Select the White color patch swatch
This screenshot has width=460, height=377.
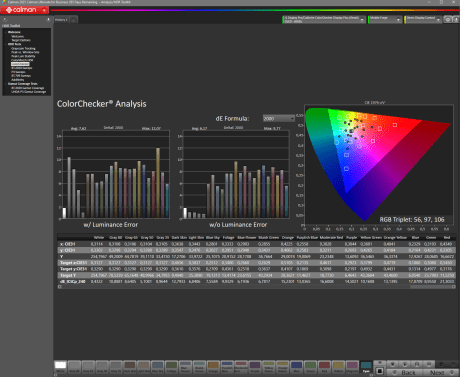pos(60,367)
